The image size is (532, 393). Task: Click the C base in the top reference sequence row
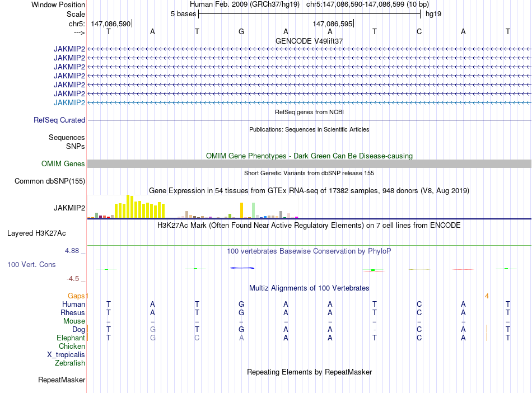pos(419,31)
